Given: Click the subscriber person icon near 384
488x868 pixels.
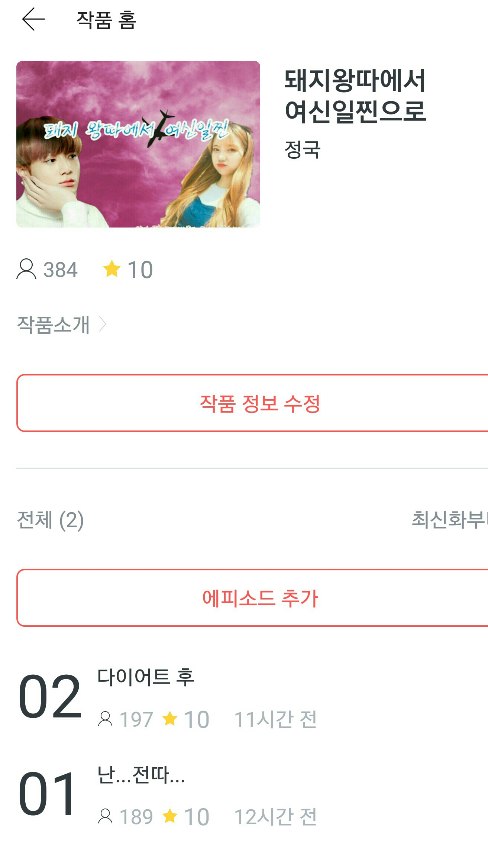Looking at the screenshot, I should (26, 269).
